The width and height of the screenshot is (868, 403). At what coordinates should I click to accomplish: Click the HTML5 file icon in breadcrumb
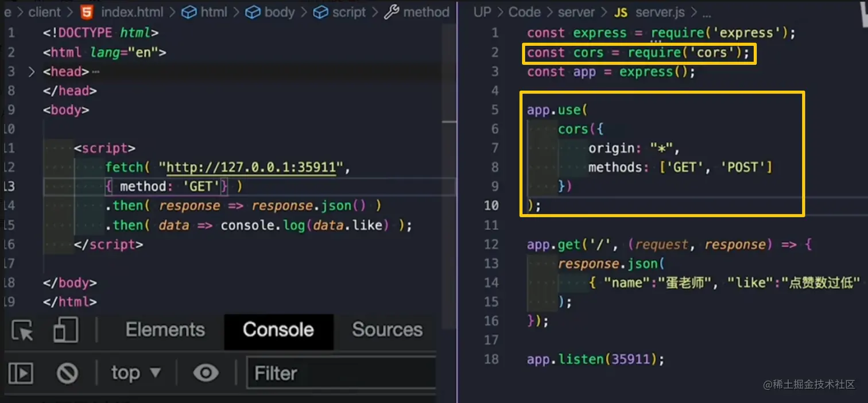point(87,11)
